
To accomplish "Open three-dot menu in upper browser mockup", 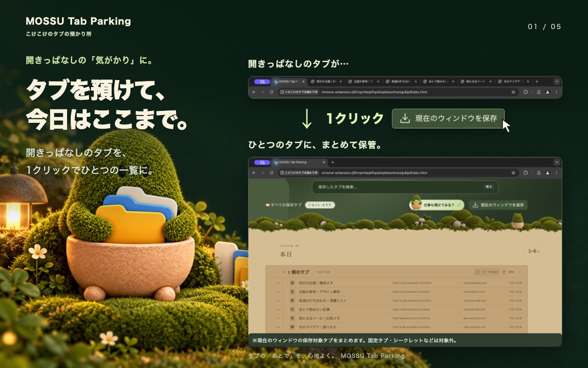I will pos(557,92).
